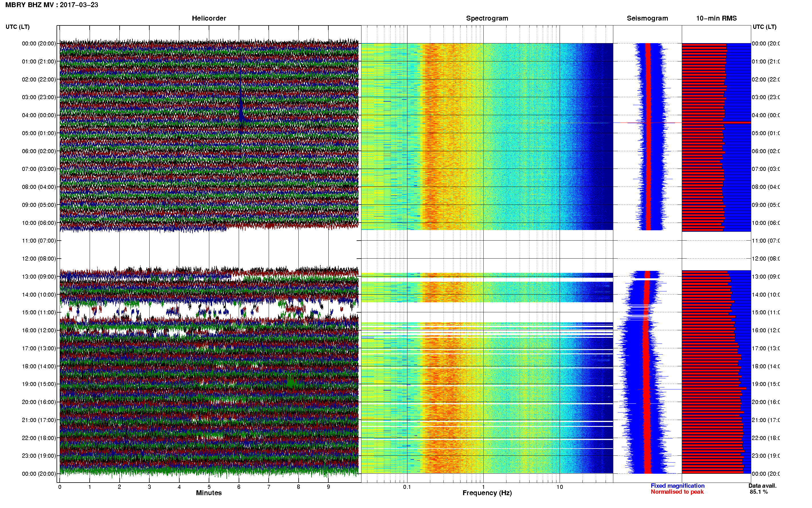Click the blue 'Fixed magnification' legend text
The width and height of the screenshot is (812, 508).
678,486
